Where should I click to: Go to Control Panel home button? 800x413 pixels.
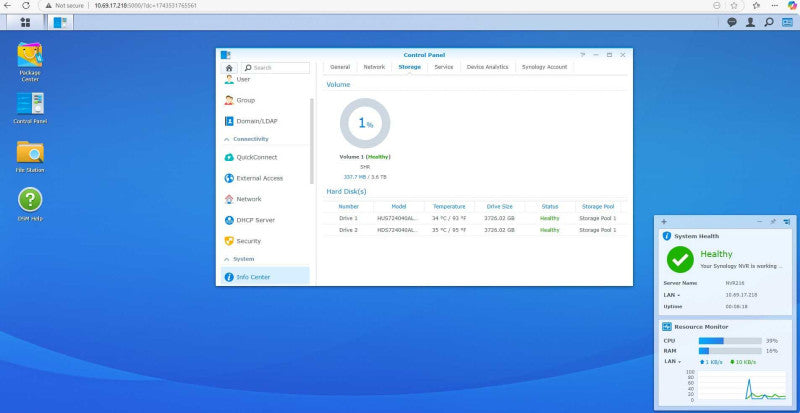[x=229, y=67]
